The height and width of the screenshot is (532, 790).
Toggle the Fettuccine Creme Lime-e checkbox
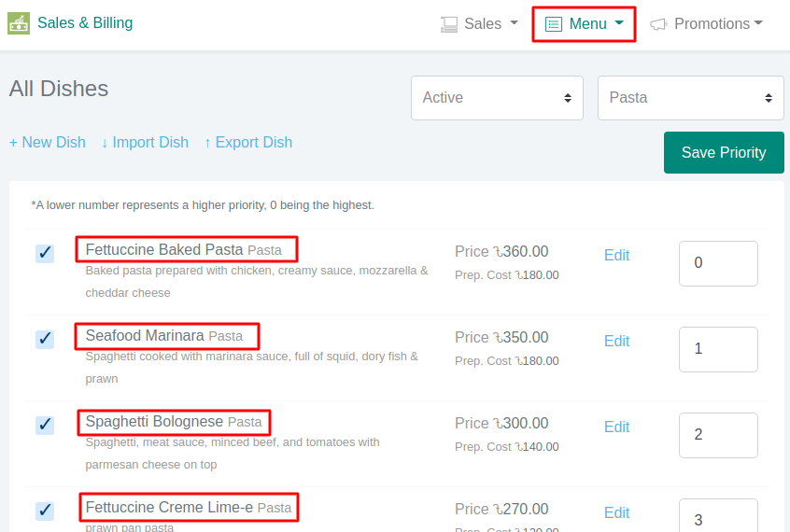tap(45, 511)
